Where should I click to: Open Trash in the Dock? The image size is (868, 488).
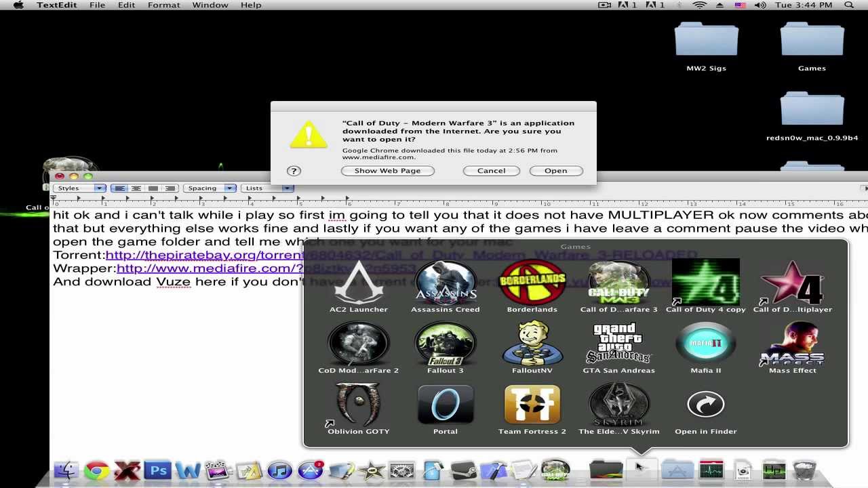(804, 470)
